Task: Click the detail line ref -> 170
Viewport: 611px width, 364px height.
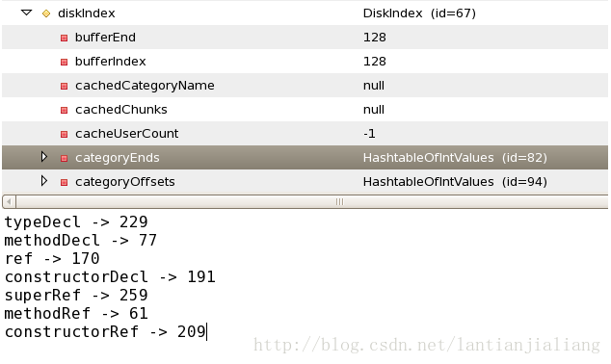Action: point(52,259)
